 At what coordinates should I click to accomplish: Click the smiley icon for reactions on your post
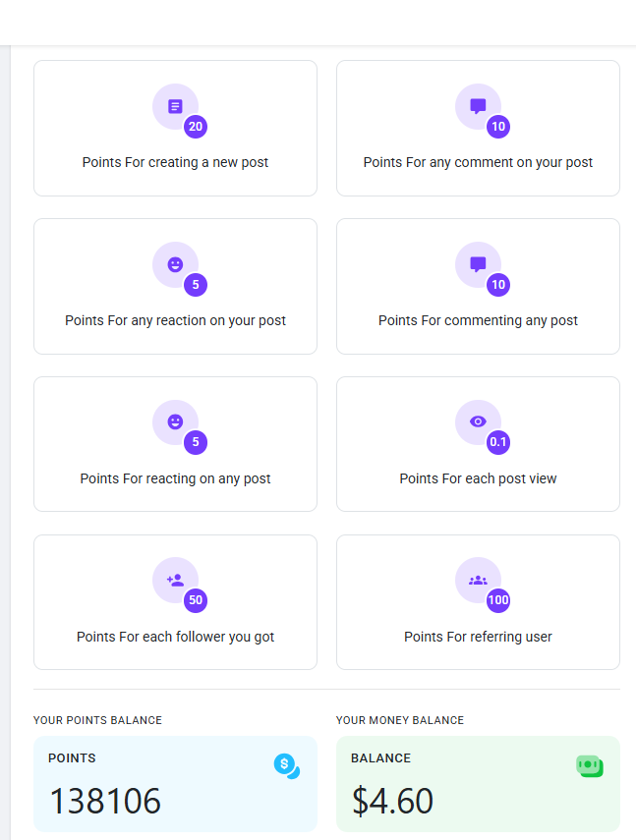[175, 264]
